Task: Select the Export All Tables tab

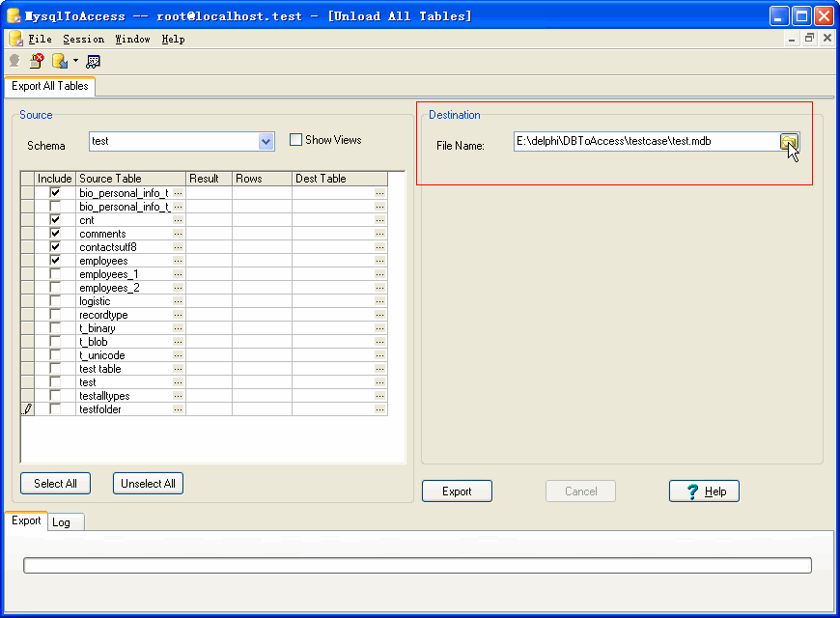Action: point(50,86)
